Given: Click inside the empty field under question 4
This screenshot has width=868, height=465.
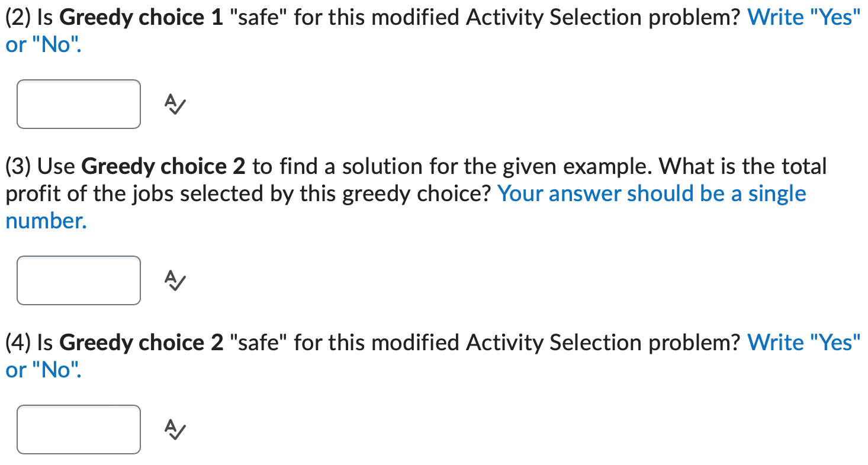Looking at the screenshot, I should point(78,430).
